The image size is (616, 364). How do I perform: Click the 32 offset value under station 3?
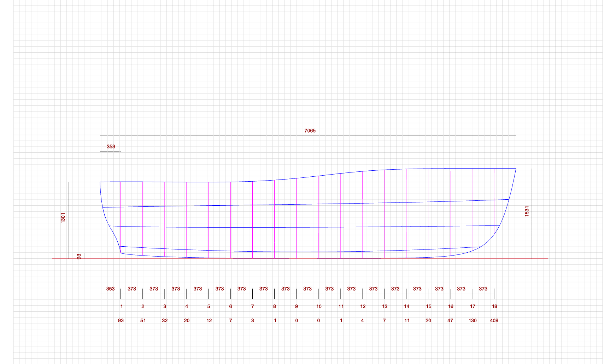tap(165, 321)
